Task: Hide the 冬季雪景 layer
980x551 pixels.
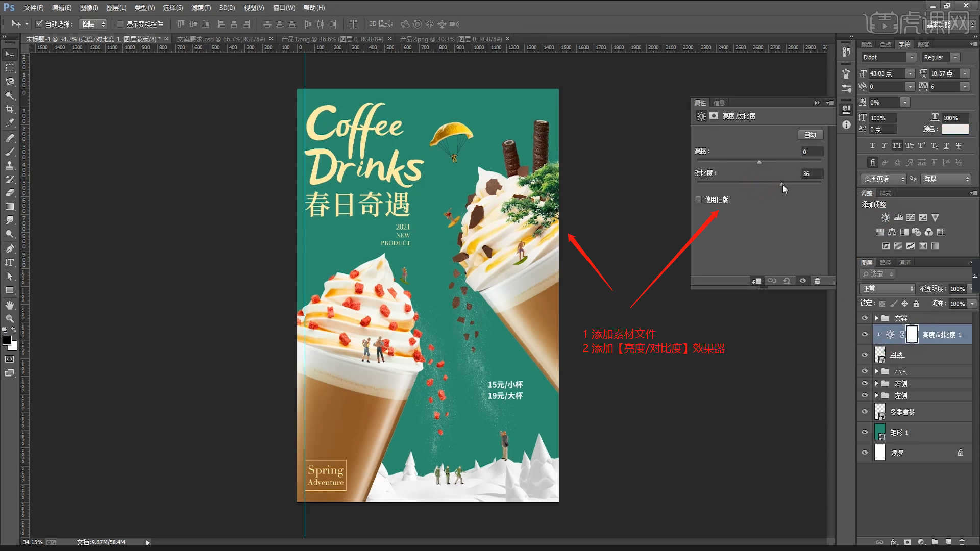Action: 865,412
